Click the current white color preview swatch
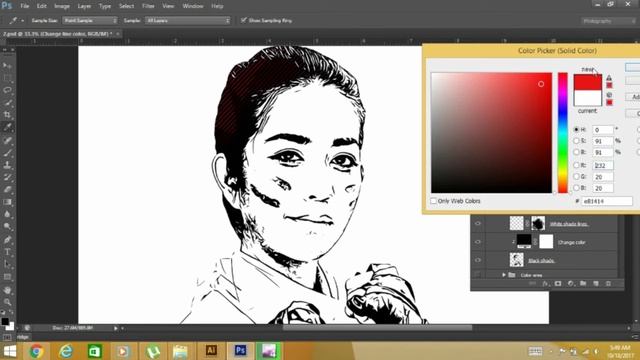Image resolution: width=640 pixels, height=360 pixels. [587, 98]
